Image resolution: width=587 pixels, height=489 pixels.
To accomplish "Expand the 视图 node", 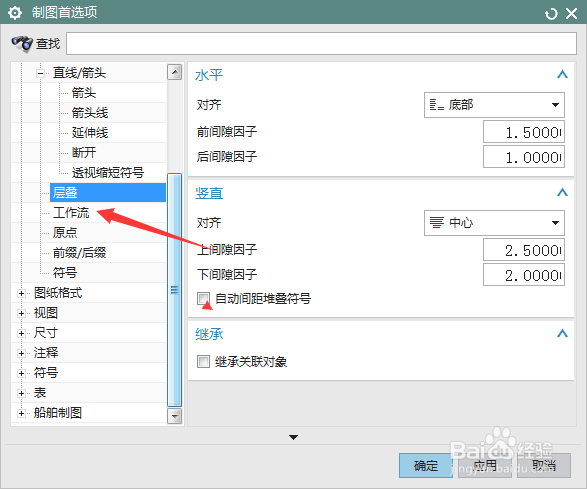I will (x=21, y=313).
